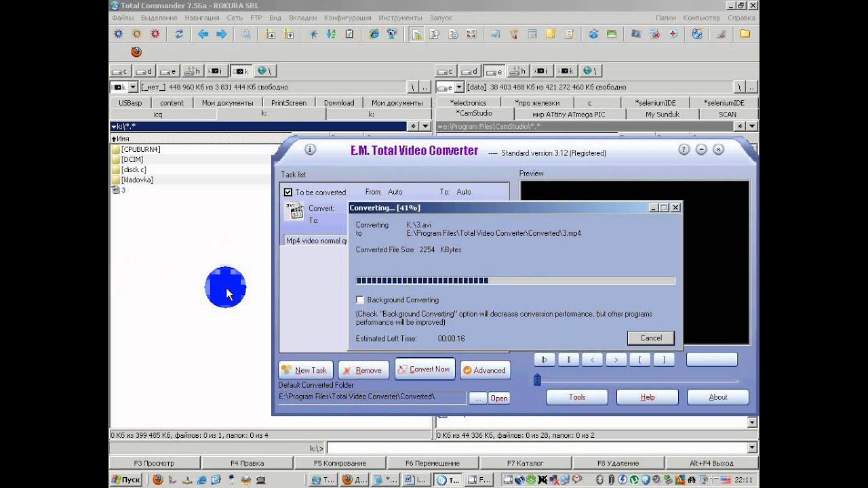Click the magnifier search icon in toolbar
Image resolution: width=868 pixels, height=488 pixels.
245,34
